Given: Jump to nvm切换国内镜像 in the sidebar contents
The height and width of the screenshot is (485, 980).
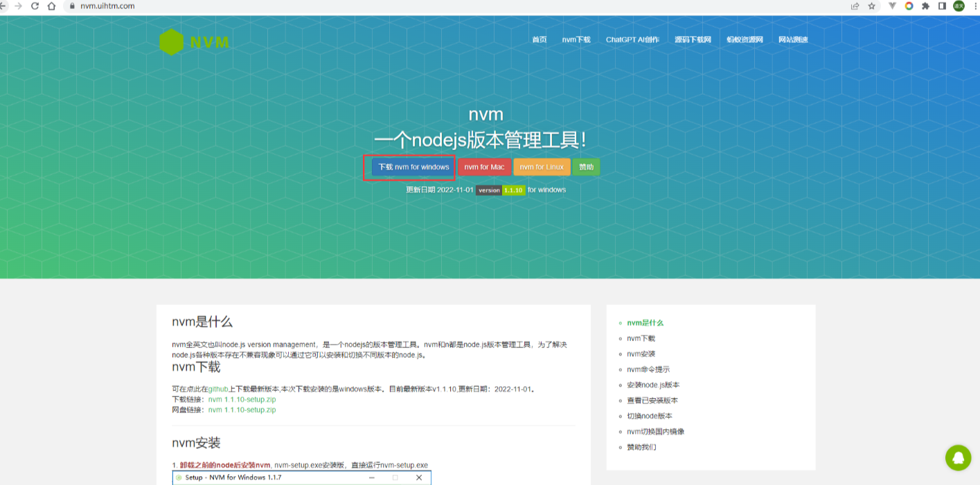Looking at the screenshot, I should [656, 432].
